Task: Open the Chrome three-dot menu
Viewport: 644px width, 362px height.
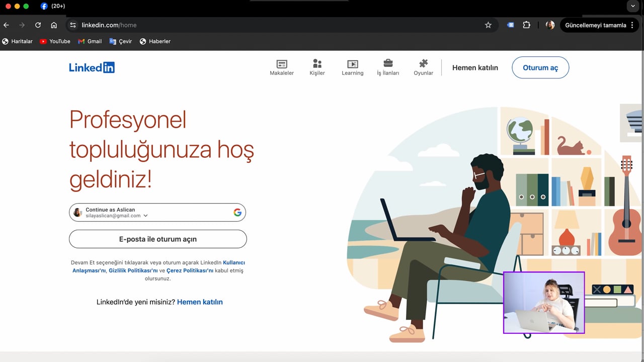Action: 632,25
